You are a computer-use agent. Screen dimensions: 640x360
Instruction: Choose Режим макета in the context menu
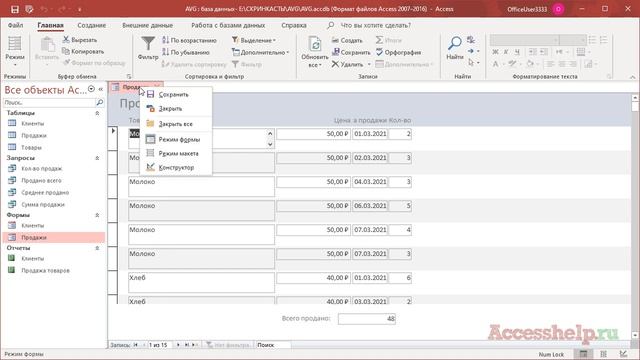coord(176,153)
